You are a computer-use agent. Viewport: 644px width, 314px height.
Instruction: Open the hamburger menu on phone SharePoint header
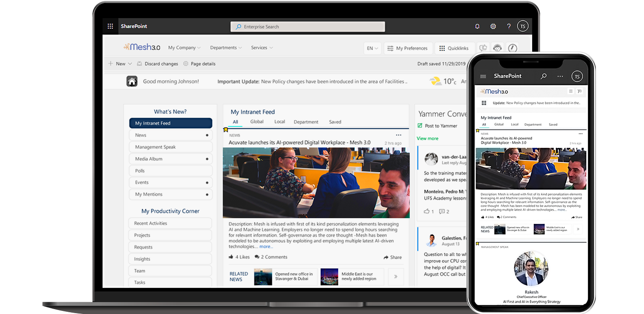click(x=483, y=76)
